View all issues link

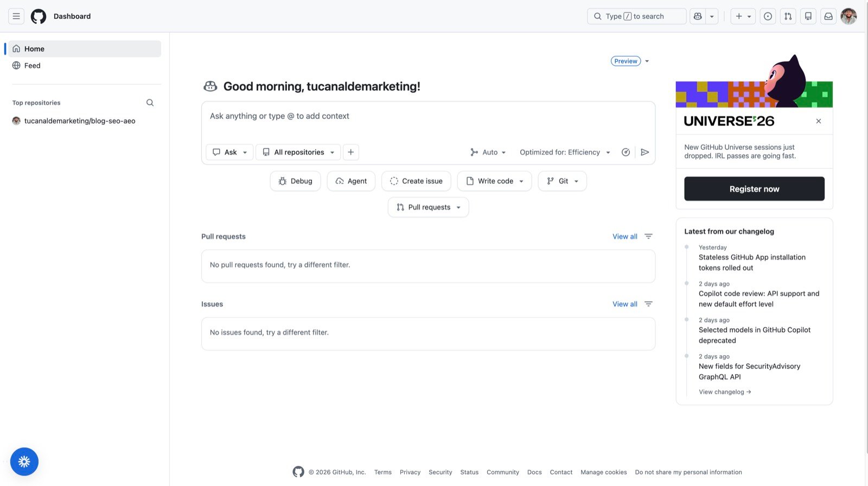tap(625, 304)
